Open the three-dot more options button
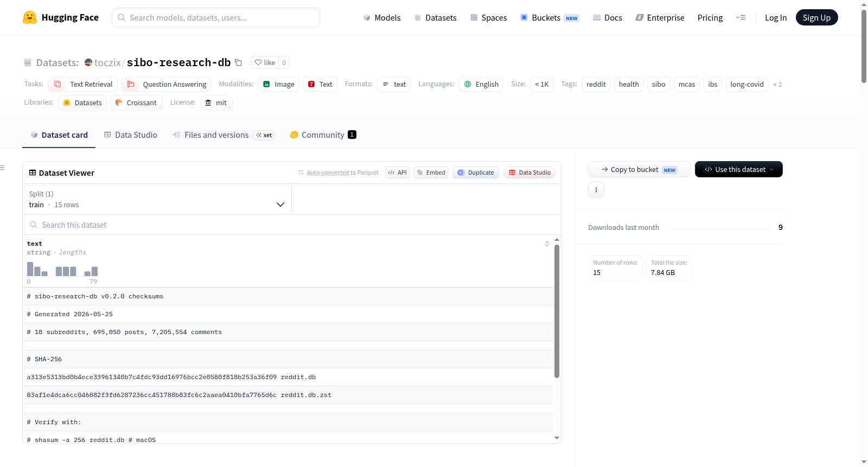 pyautogui.click(x=596, y=190)
